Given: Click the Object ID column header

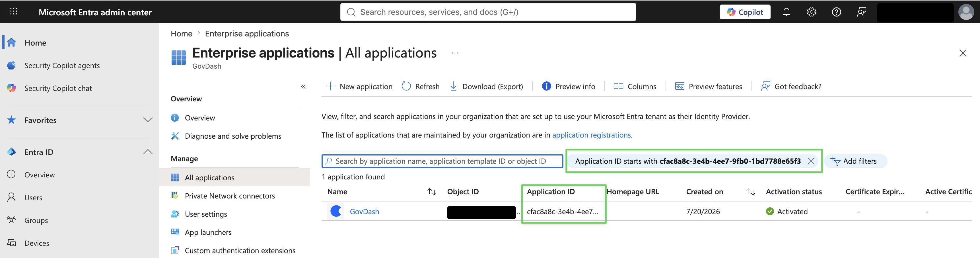Looking at the screenshot, I should [x=463, y=192].
